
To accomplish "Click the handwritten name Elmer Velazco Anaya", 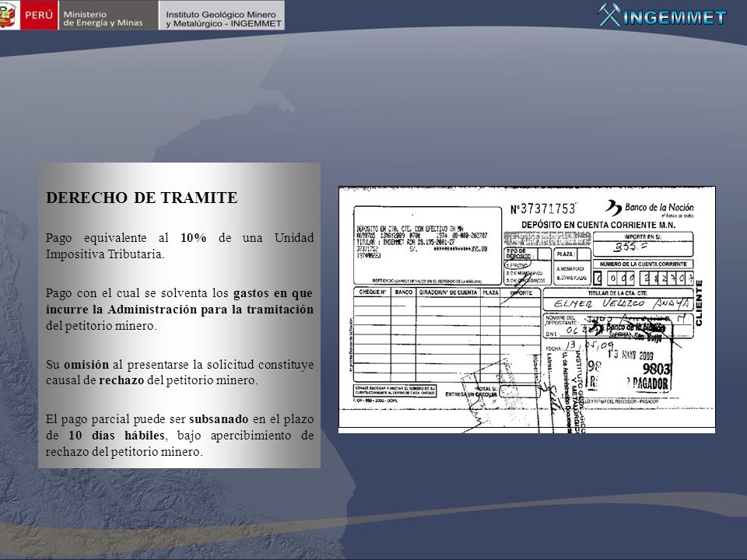I will (621, 303).
